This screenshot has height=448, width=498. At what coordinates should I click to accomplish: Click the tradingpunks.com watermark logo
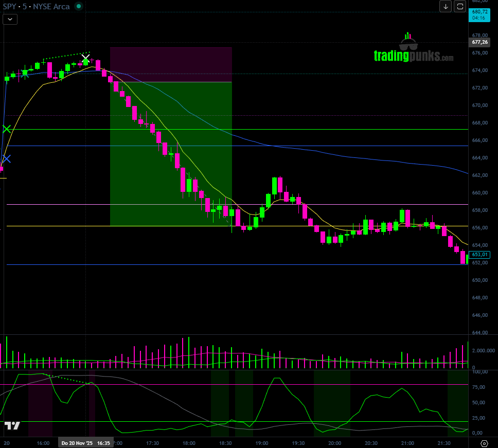[413, 50]
